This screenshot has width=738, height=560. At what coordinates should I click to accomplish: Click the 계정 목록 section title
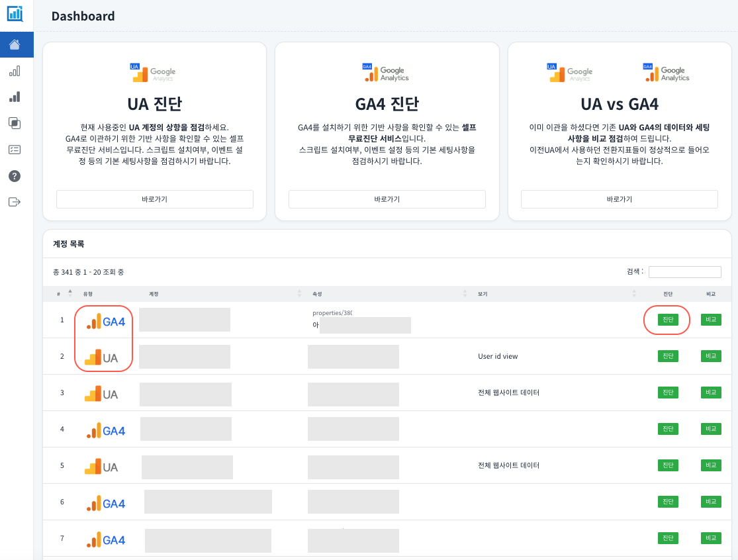(69, 244)
